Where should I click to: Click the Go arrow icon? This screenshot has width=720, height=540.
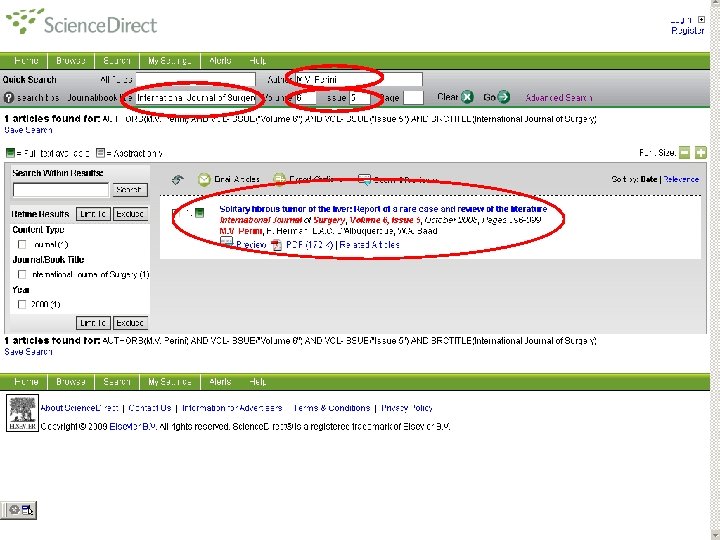[x=504, y=97]
